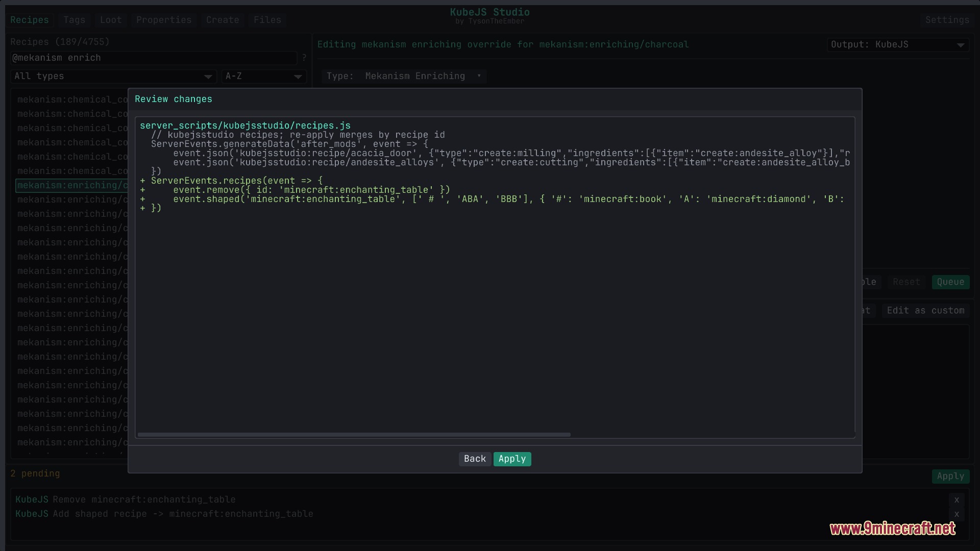
Task: Open the Properties tab
Action: [x=164, y=20]
